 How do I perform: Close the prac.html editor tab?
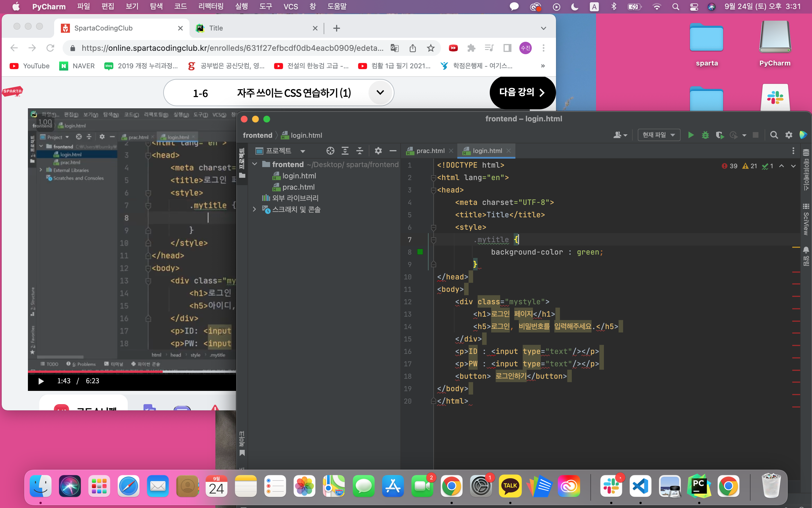pos(451,151)
